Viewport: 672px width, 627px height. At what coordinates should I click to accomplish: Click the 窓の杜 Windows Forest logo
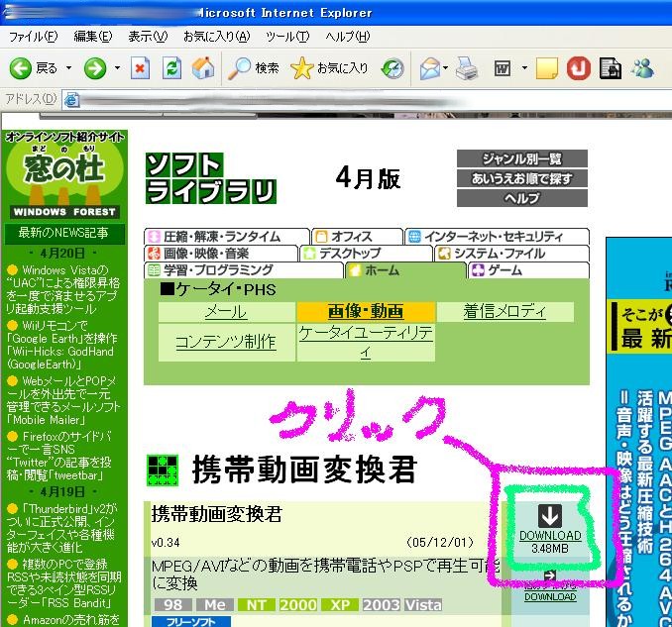[x=64, y=175]
